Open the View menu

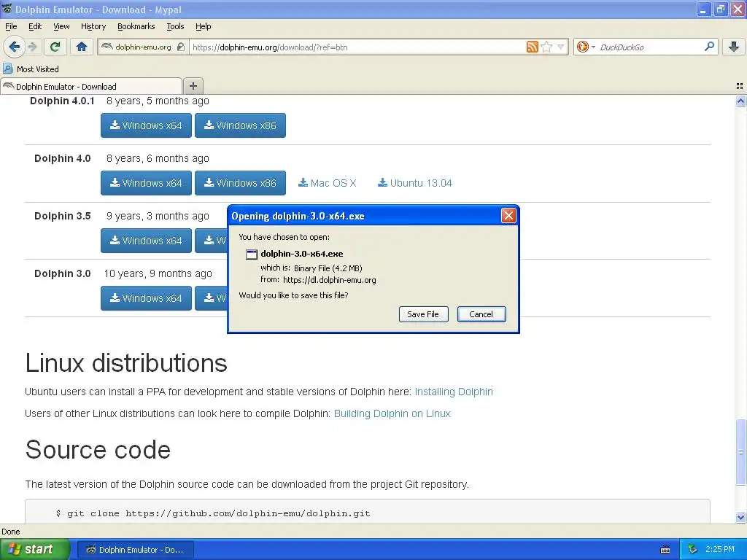tap(61, 26)
